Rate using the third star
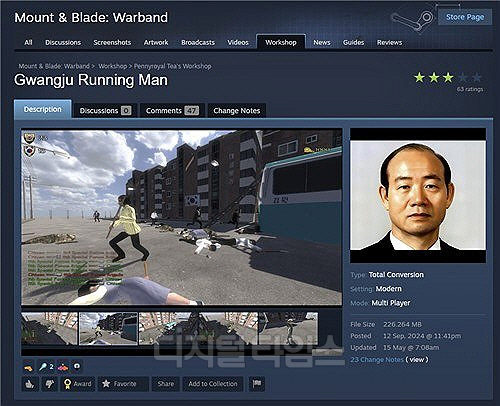500x406 pixels. coord(448,78)
